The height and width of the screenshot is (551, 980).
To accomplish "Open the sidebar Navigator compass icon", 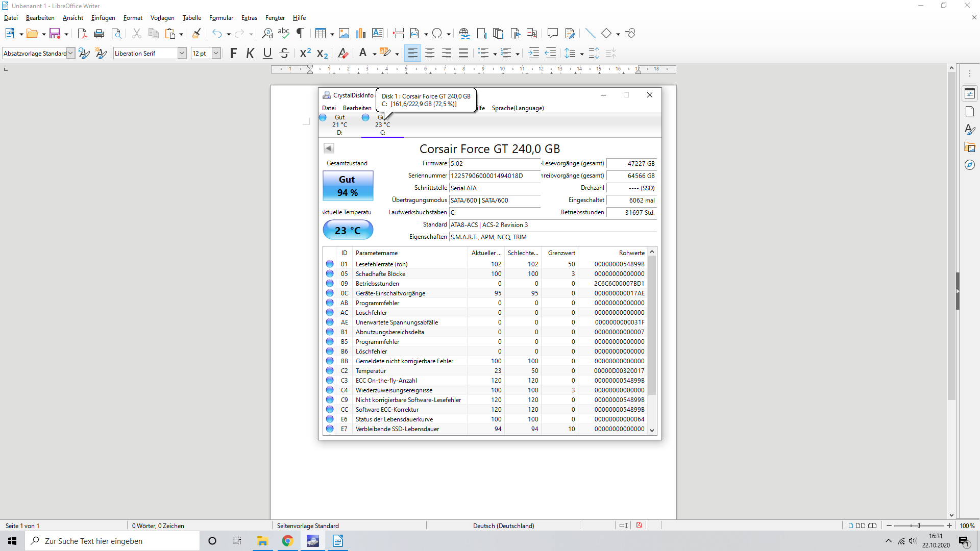I will coord(970,165).
